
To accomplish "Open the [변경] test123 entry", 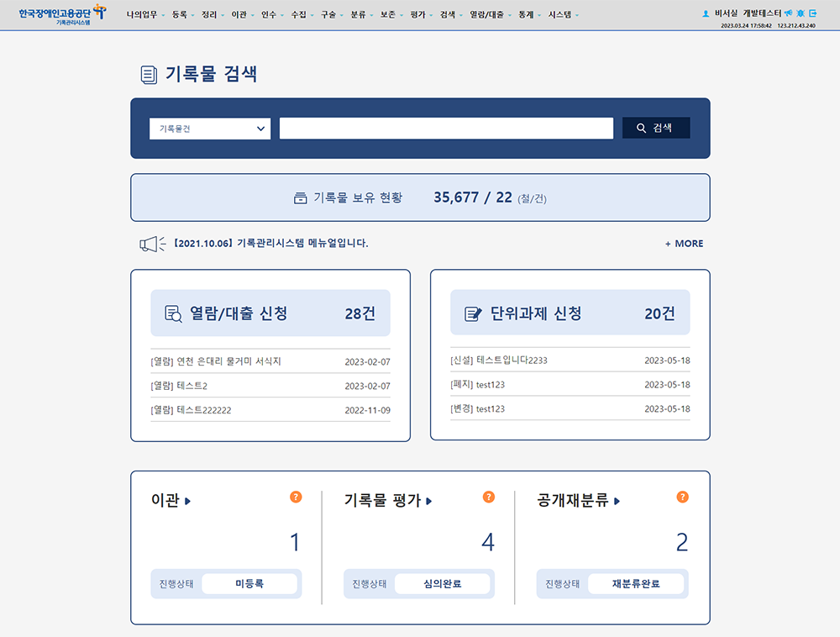I will [570, 408].
